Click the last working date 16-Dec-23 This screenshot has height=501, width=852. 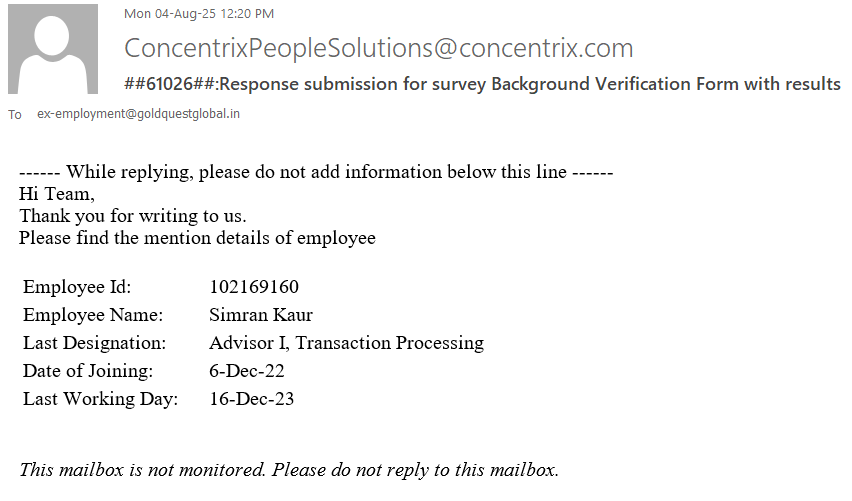click(x=252, y=399)
